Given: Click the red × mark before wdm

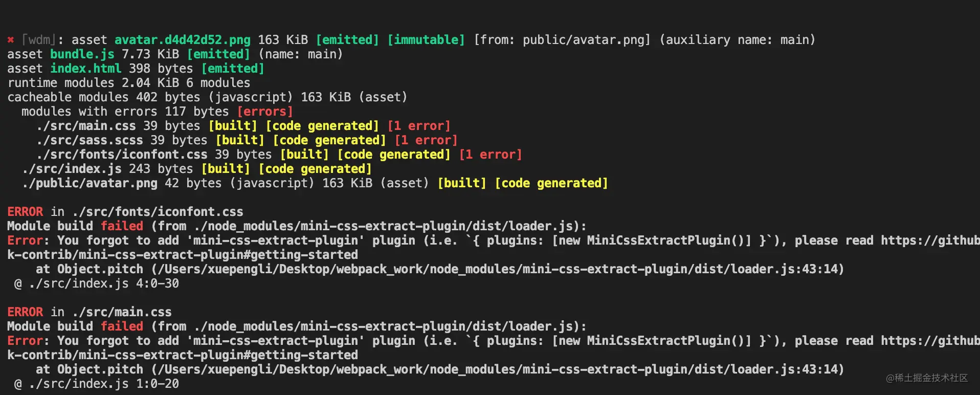Looking at the screenshot, I should [x=11, y=40].
